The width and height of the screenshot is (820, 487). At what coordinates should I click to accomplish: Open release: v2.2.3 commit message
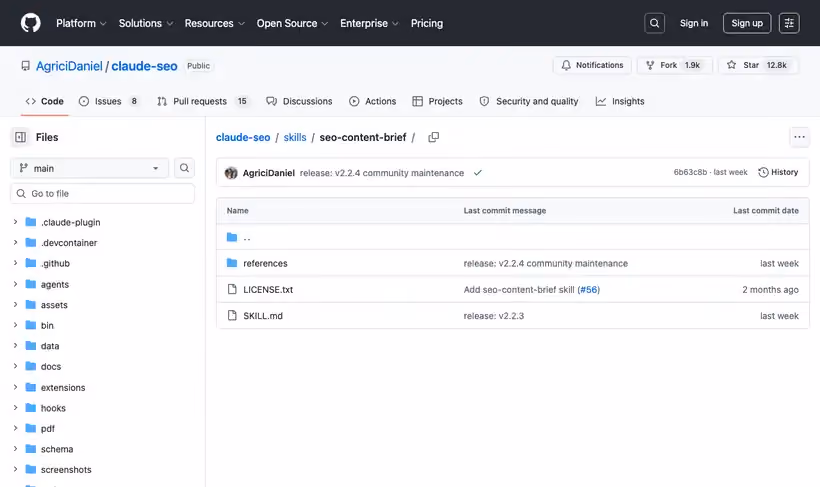(x=494, y=316)
